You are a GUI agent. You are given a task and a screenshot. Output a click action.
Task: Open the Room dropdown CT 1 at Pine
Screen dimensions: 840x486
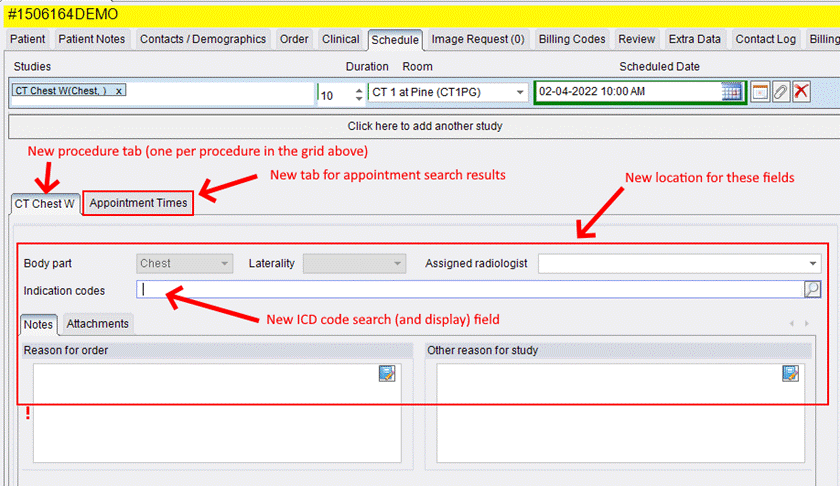[x=520, y=92]
